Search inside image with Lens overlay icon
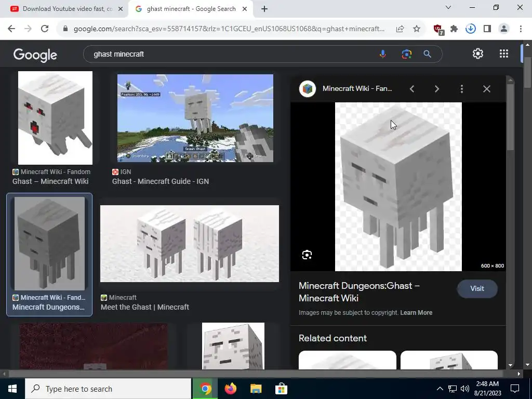This screenshot has height=399, width=532. coord(307,255)
